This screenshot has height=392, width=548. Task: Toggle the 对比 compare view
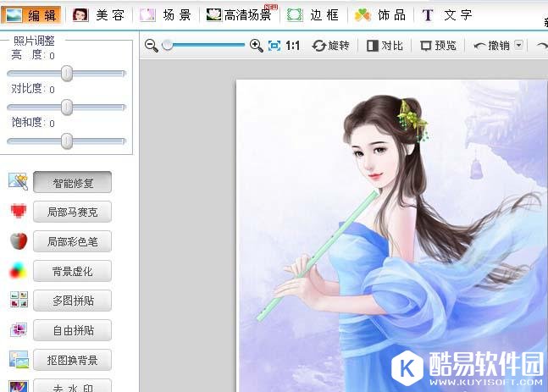tap(385, 46)
